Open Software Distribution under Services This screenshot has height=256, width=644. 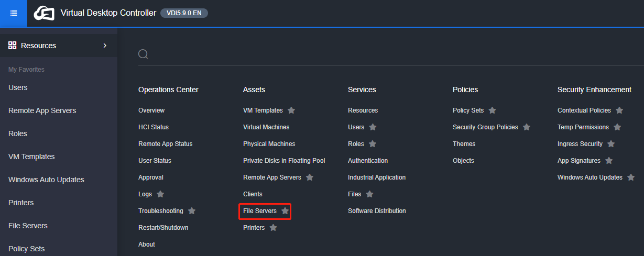coord(377,211)
